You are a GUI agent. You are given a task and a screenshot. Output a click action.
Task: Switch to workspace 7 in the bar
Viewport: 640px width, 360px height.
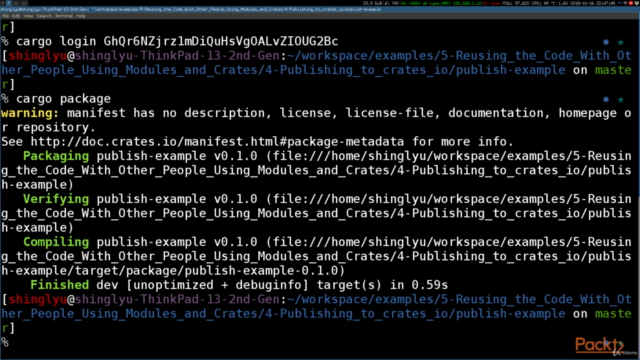(9, 3)
